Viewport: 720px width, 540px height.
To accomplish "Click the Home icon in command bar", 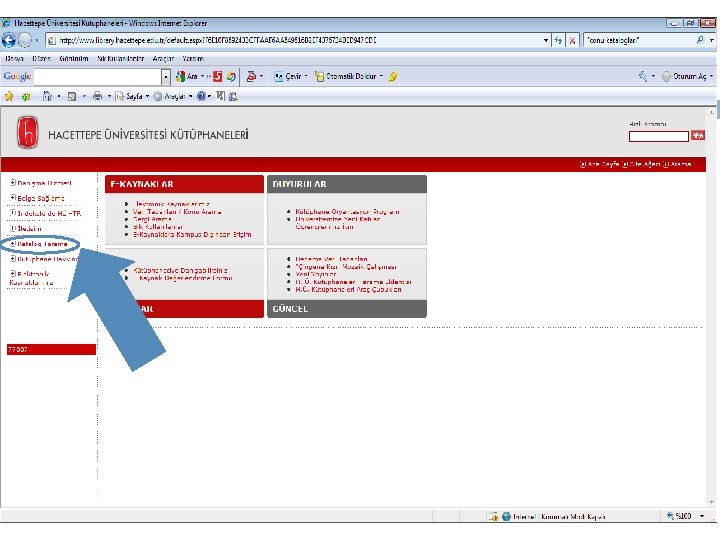I will [x=47, y=96].
